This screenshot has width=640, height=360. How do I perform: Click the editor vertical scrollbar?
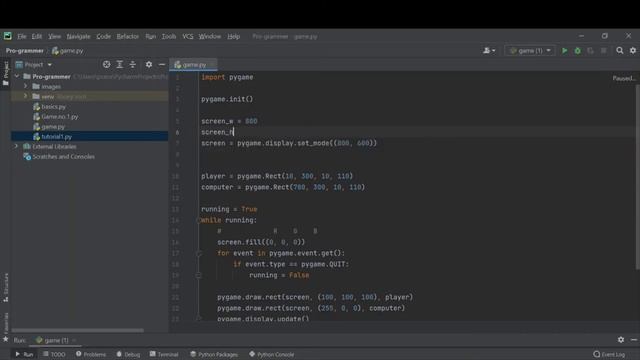(x=638, y=177)
